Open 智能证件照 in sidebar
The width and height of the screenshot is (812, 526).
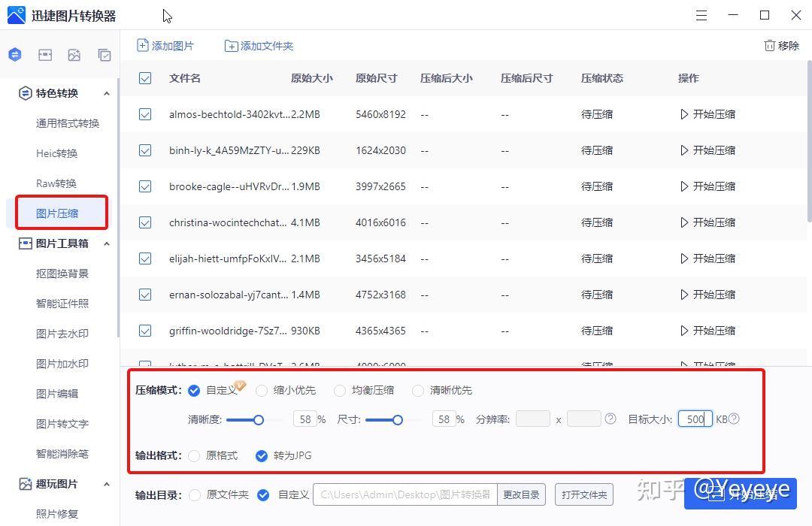62,304
